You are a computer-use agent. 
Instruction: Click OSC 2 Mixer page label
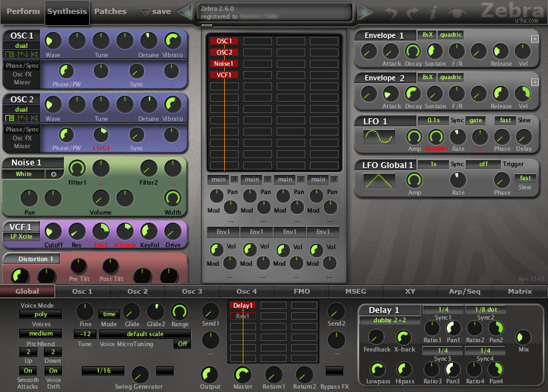[22, 146]
